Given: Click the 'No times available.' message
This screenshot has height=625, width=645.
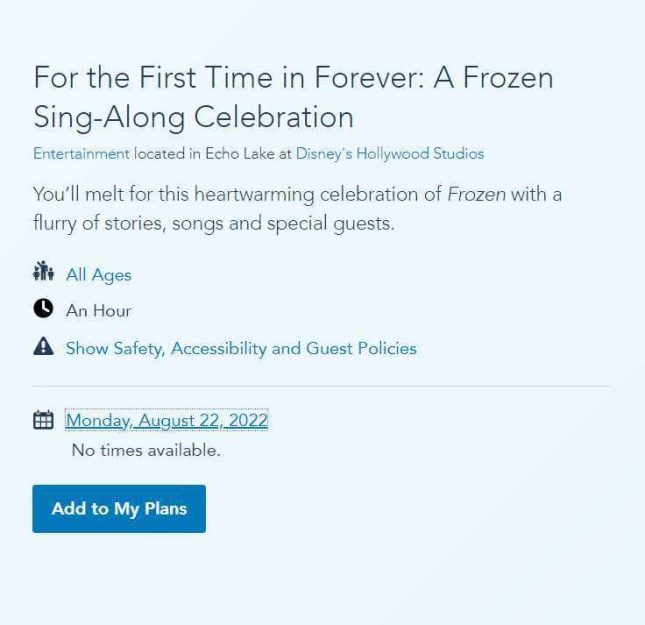Looking at the screenshot, I should (146, 450).
